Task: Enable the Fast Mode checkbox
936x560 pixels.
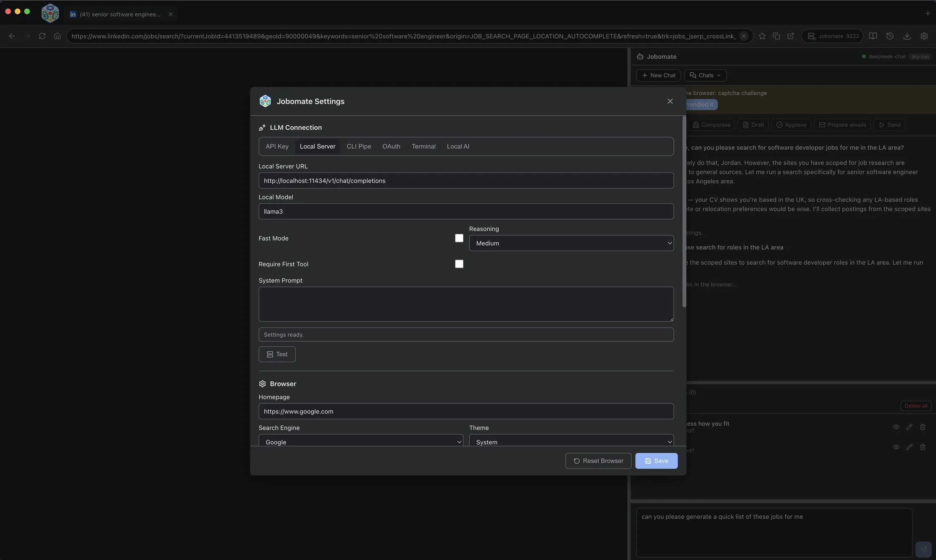Action: click(x=459, y=238)
